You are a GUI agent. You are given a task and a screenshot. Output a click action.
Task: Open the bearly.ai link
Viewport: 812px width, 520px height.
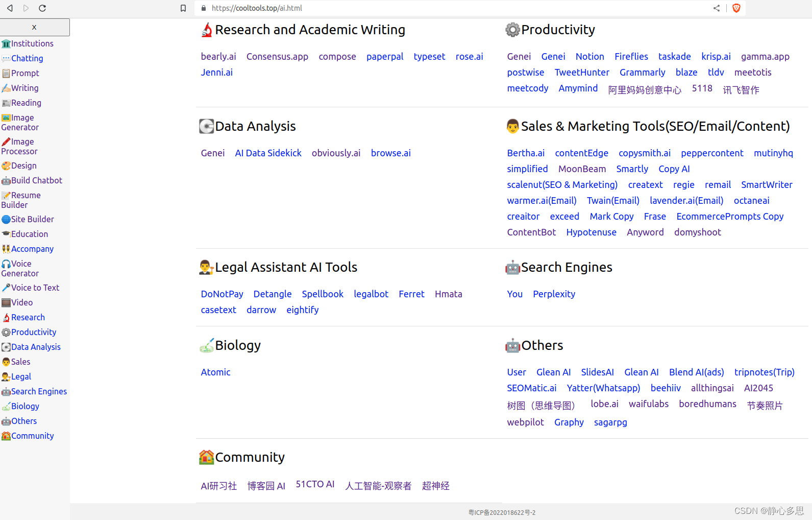(218, 57)
